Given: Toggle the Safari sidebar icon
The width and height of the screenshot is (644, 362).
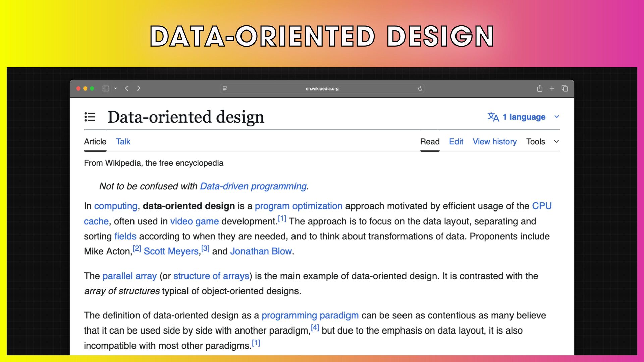Looking at the screenshot, I should 106,88.
